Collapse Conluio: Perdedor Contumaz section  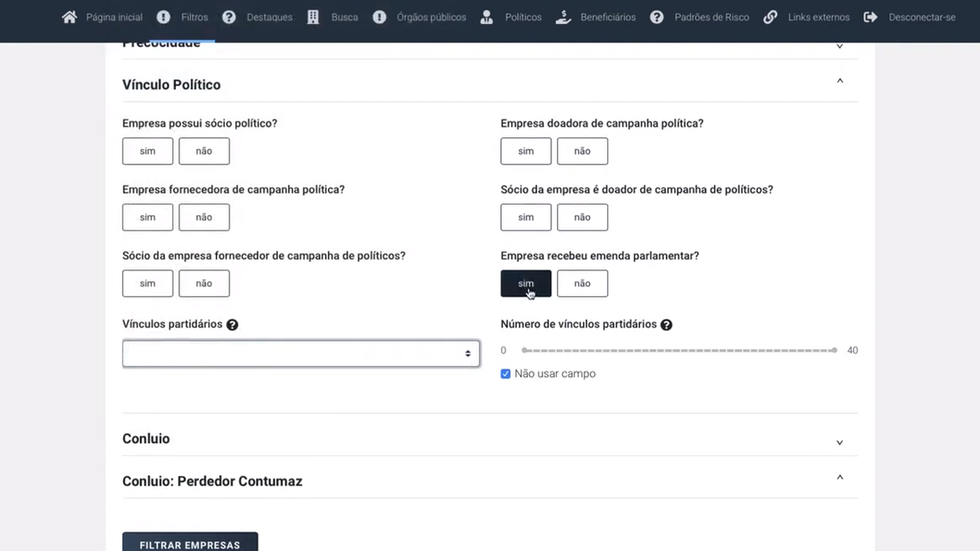pyautogui.click(x=840, y=478)
